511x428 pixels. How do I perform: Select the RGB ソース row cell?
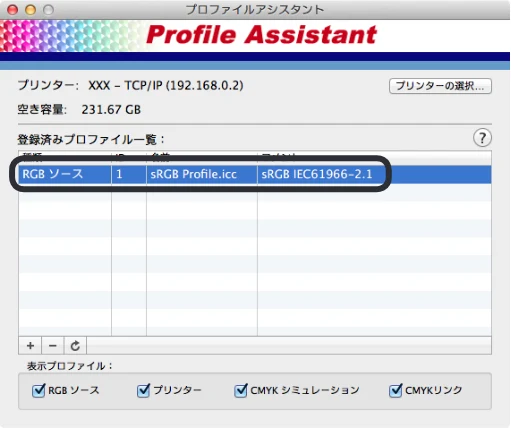tap(65, 174)
